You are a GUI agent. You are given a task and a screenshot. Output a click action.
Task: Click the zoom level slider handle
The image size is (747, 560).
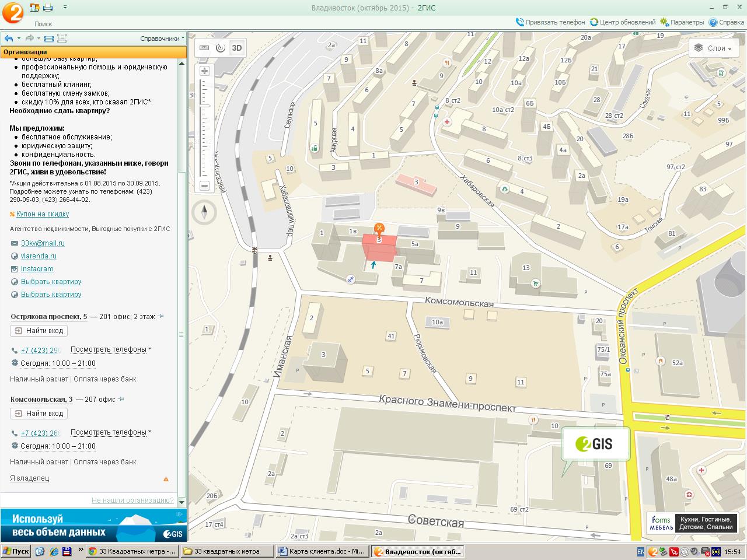tap(204, 105)
